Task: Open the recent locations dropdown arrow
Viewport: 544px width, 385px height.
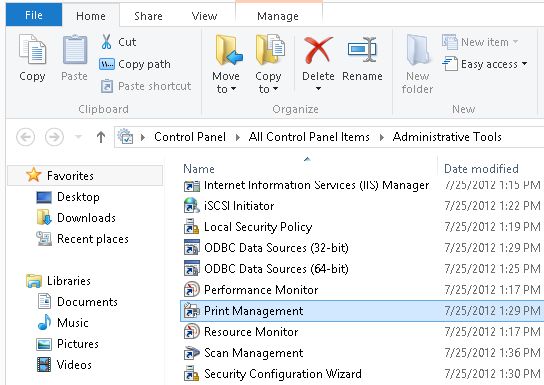Action: coord(79,137)
